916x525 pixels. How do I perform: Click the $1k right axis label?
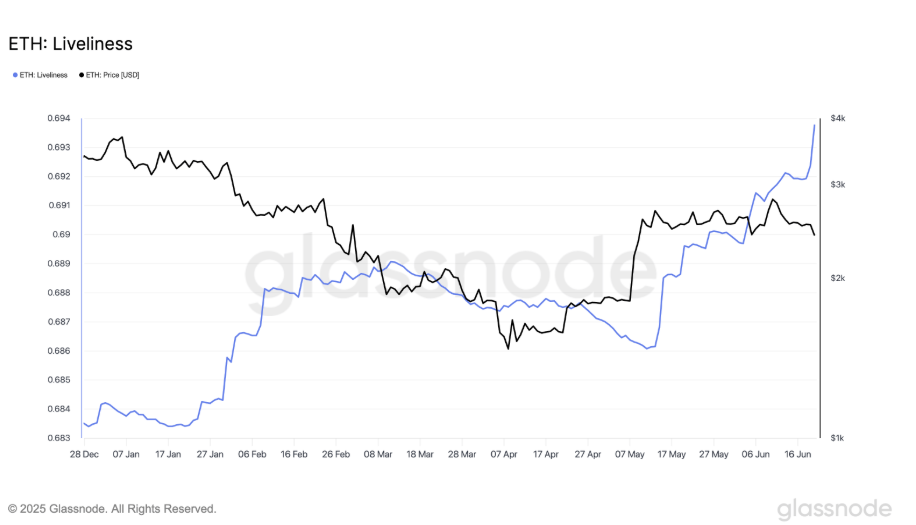point(838,438)
